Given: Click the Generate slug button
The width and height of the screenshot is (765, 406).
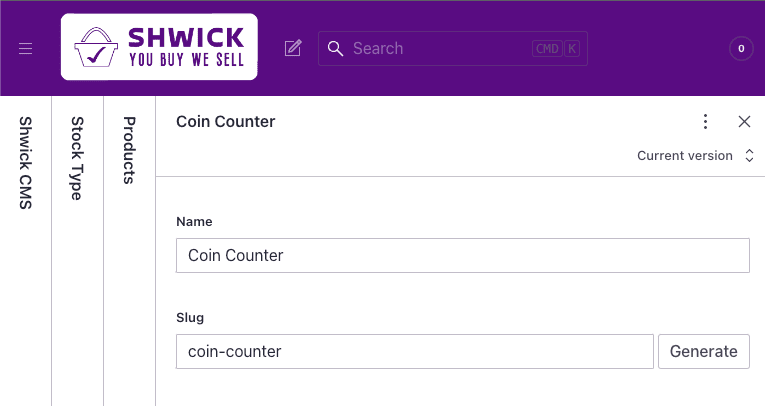Looking at the screenshot, I should [x=703, y=351].
